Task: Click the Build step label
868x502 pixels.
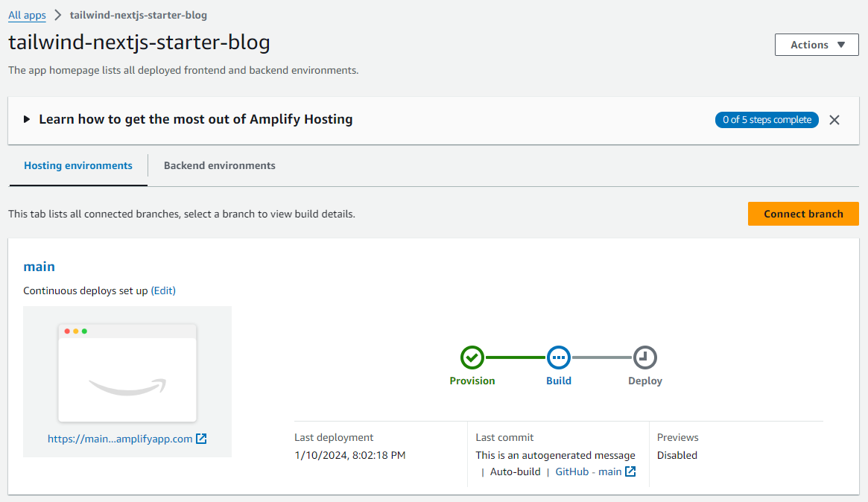Action: (559, 381)
